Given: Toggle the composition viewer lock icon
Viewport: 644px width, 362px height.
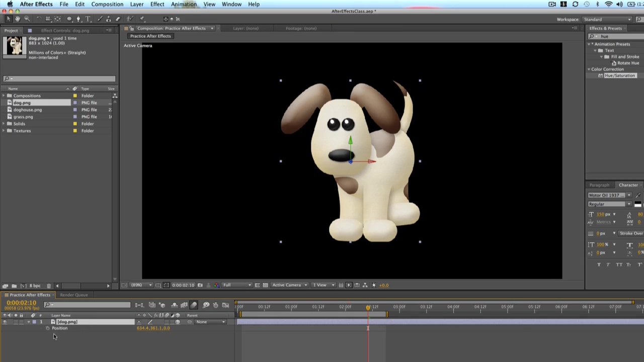Looking at the screenshot, I should coord(131,28).
